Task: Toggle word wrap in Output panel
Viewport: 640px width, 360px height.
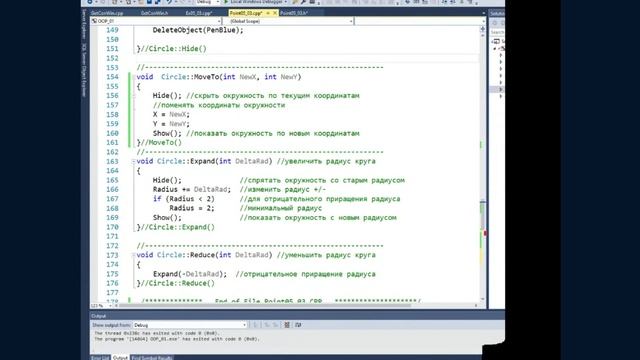Action: point(298,325)
